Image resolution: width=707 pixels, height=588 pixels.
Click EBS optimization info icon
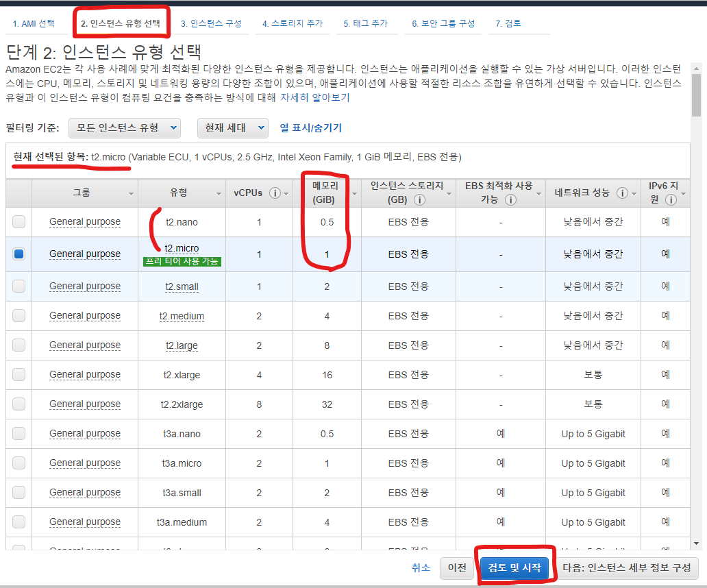pyautogui.click(x=510, y=199)
